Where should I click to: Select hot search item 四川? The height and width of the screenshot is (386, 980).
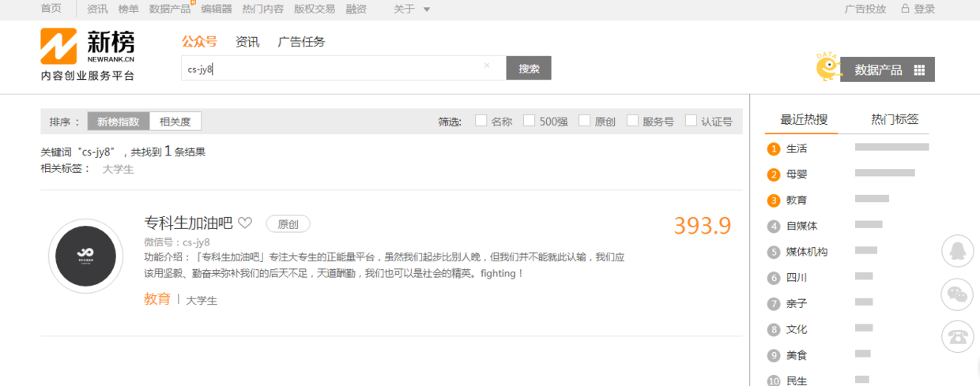[x=796, y=278]
